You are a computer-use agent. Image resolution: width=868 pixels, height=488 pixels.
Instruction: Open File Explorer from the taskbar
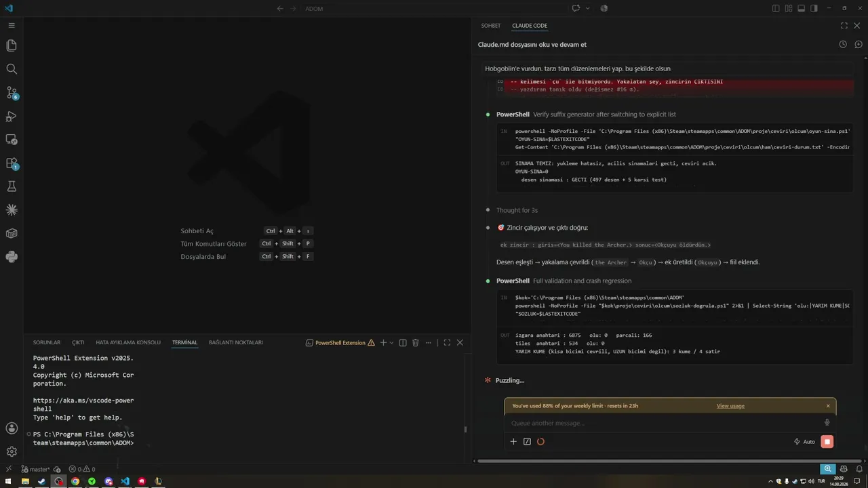pyautogui.click(x=25, y=481)
